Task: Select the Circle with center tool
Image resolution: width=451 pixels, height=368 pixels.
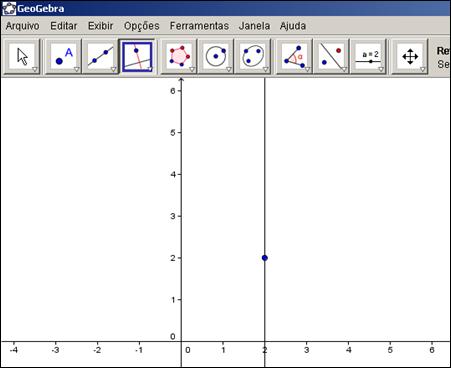Action: 216,57
